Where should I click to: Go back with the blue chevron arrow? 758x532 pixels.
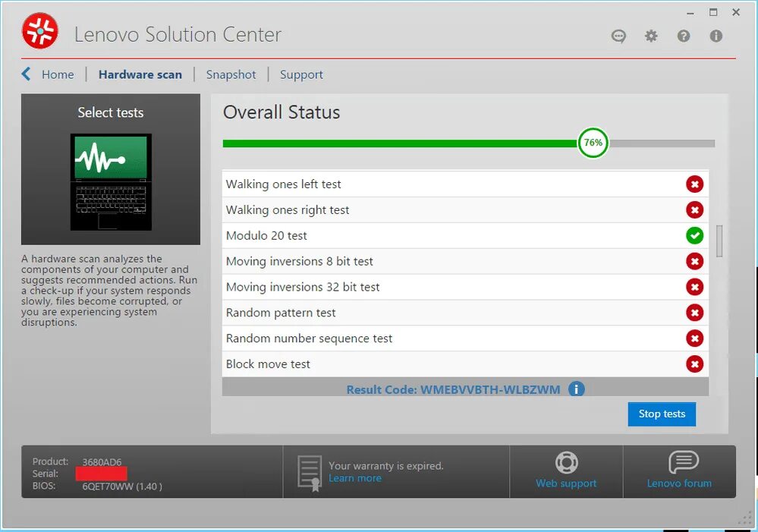tap(26, 74)
